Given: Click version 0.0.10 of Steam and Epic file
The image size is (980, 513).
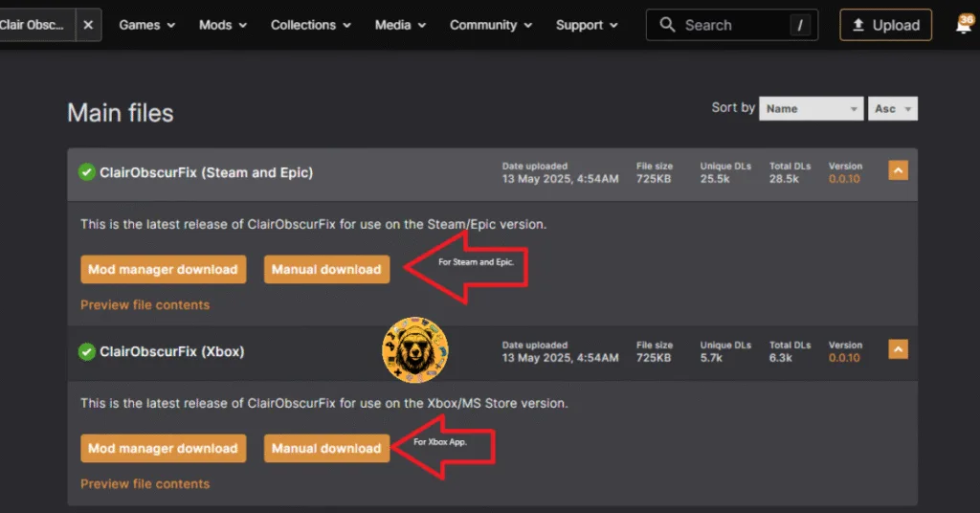Looking at the screenshot, I should click(x=844, y=179).
